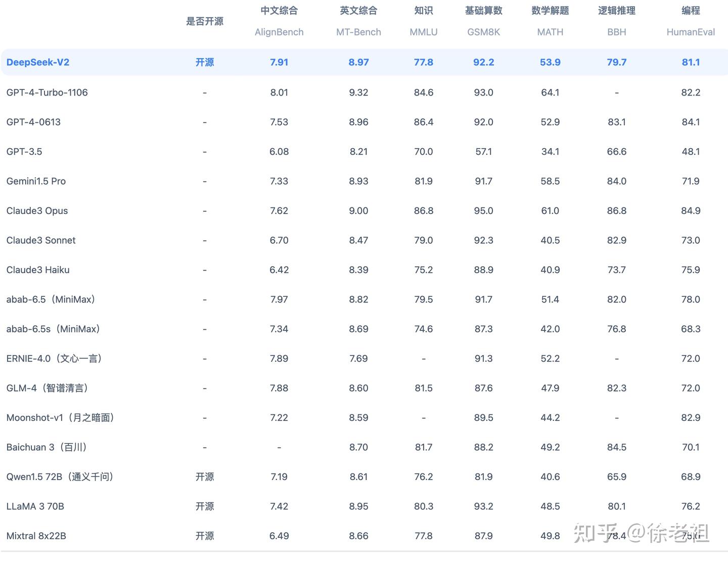This screenshot has height=563, width=728.
Task: Select LLaMA 3 70B row label
Action: tap(35, 506)
